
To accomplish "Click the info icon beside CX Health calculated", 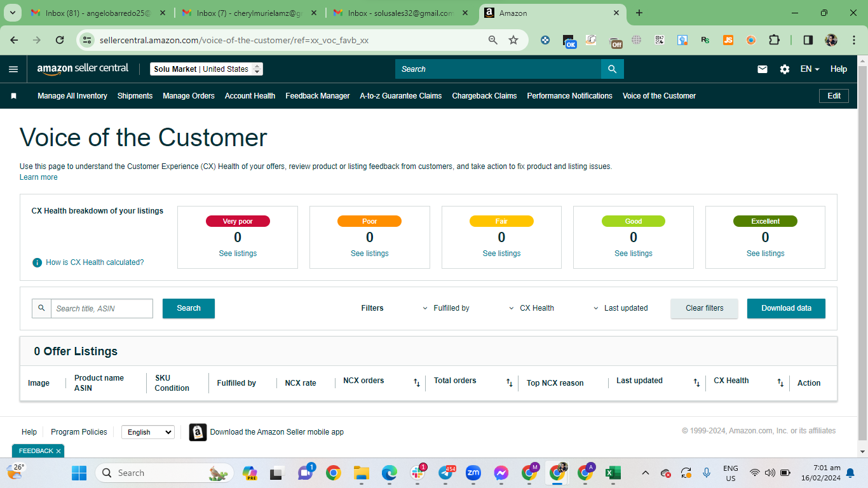I will [x=37, y=262].
